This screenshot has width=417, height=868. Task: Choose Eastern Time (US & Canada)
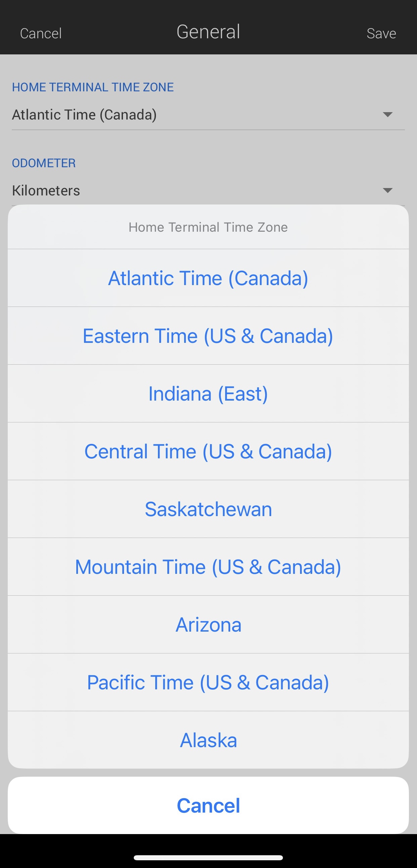(208, 335)
